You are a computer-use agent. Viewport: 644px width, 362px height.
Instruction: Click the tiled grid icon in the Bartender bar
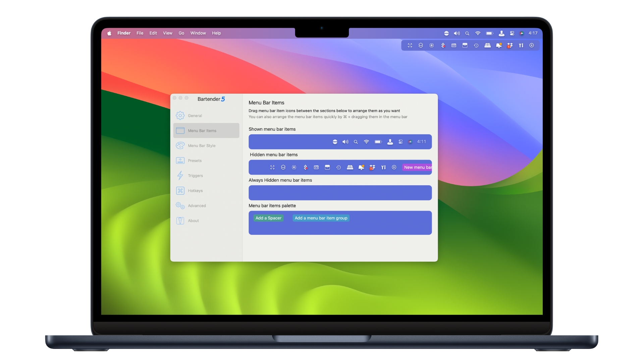[488, 45]
